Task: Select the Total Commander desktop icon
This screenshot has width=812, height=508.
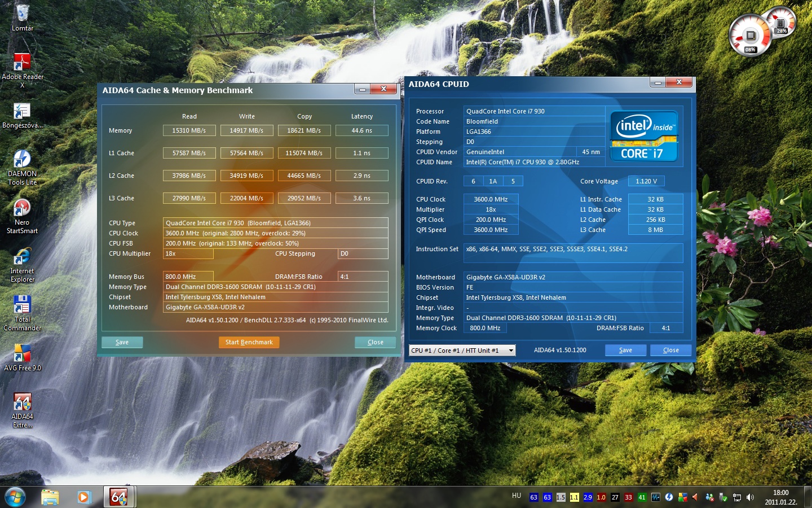Action: pyautogui.click(x=23, y=313)
